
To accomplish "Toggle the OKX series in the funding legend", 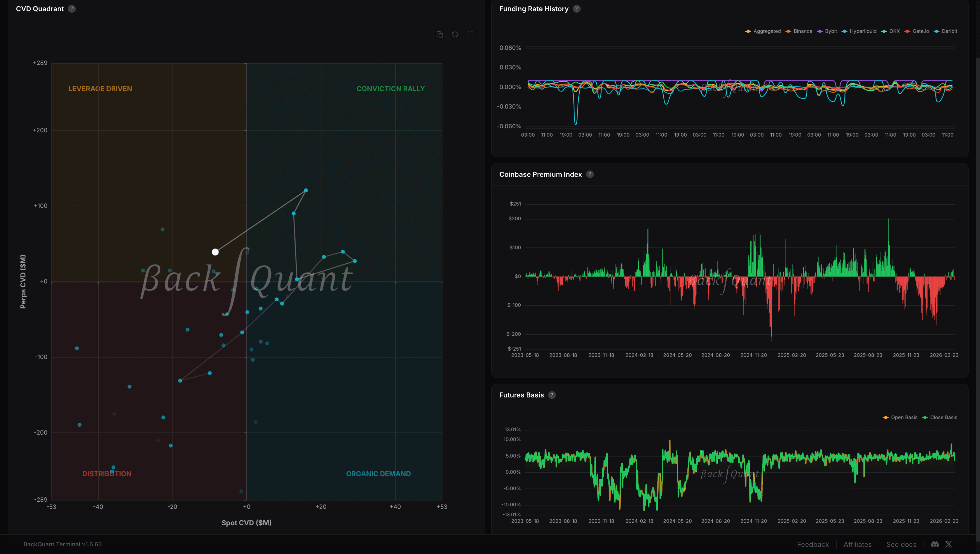I will pos(891,31).
